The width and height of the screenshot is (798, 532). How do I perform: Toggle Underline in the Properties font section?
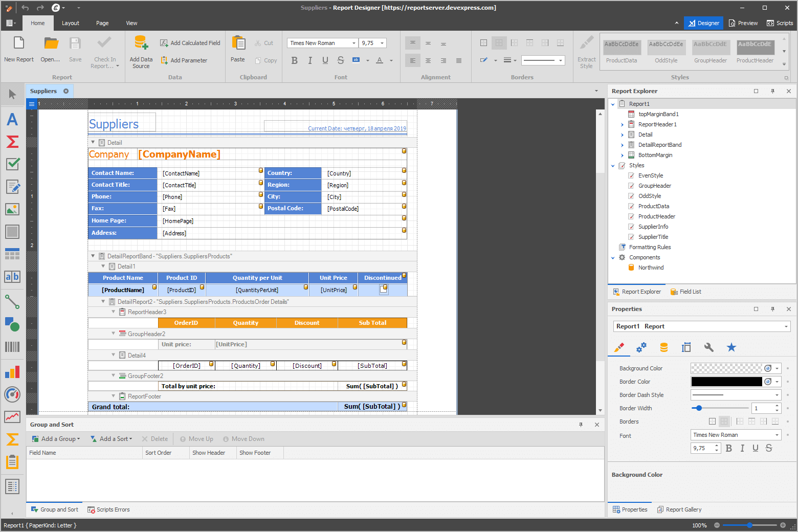click(x=756, y=448)
